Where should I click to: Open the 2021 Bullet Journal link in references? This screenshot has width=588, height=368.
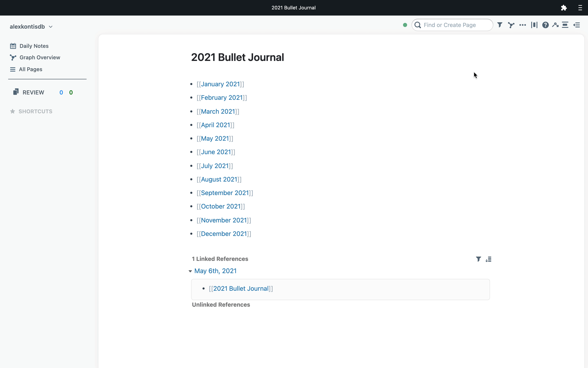[241, 288]
